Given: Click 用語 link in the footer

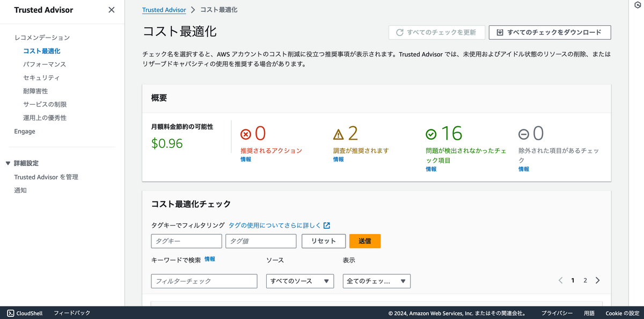Looking at the screenshot, I should click(x=589, y=313).
